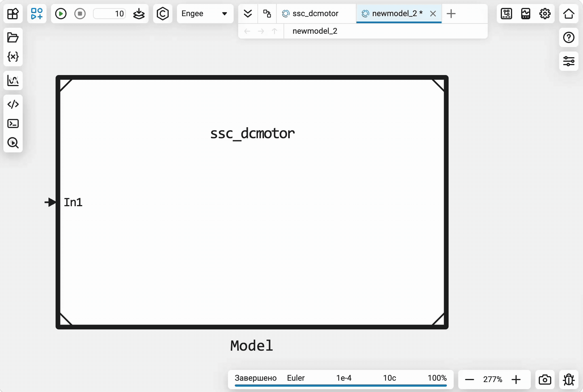Click the add blocks apps icon
Image resolution: width=583 pixels, height=392 pixels.
pos(37,14)
